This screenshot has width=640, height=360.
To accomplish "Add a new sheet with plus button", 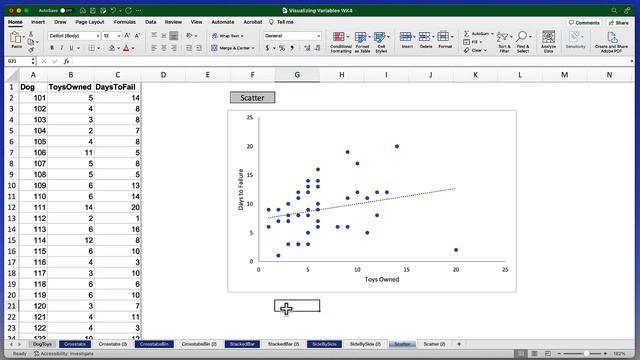I will pos(459,344).
